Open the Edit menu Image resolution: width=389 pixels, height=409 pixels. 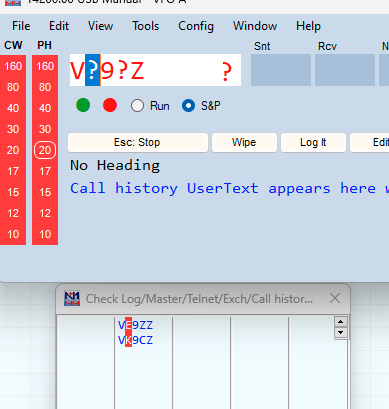[x=59, y=26]
